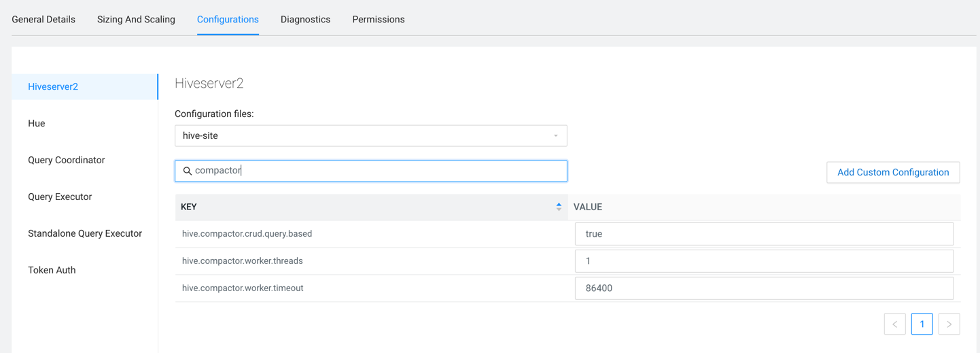Select the Configurations tab
This screenshot has height=353, width=980.
pyautogui.click(x=228, y=20)
